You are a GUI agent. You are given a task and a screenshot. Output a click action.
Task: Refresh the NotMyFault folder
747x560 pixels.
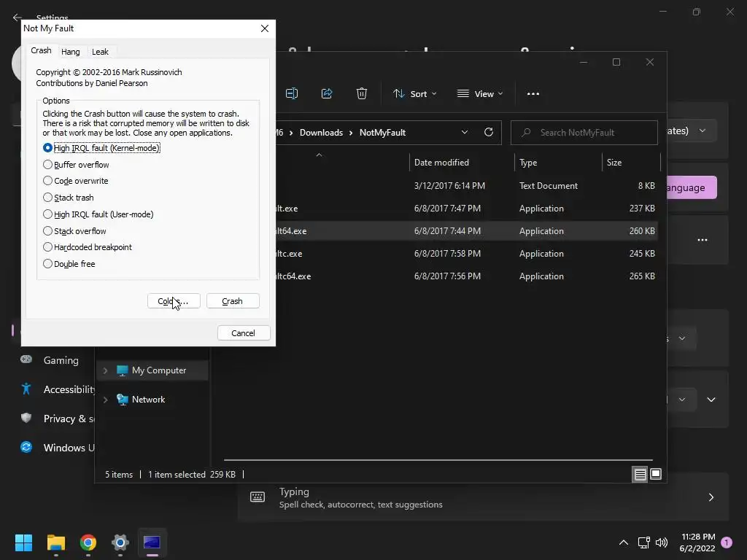click(x=488, y=132)
